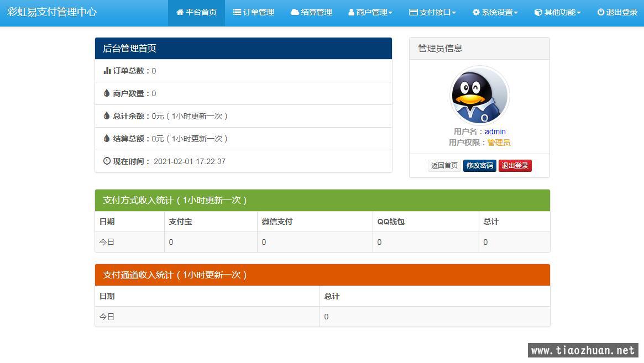Click the bar chart icon next to 订单总数
Viewport: 644px width, 363px height.
coord(107,71)
